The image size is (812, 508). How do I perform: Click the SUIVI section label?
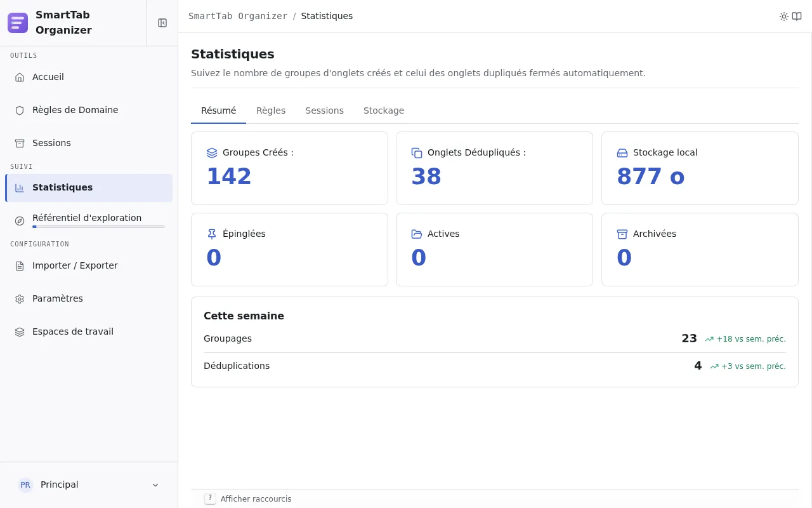click(22, 167)
